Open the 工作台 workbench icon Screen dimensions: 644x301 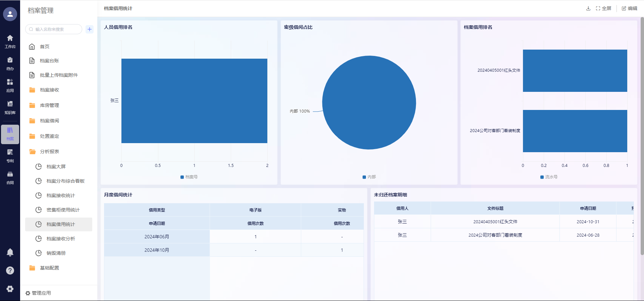coord(10,41)
